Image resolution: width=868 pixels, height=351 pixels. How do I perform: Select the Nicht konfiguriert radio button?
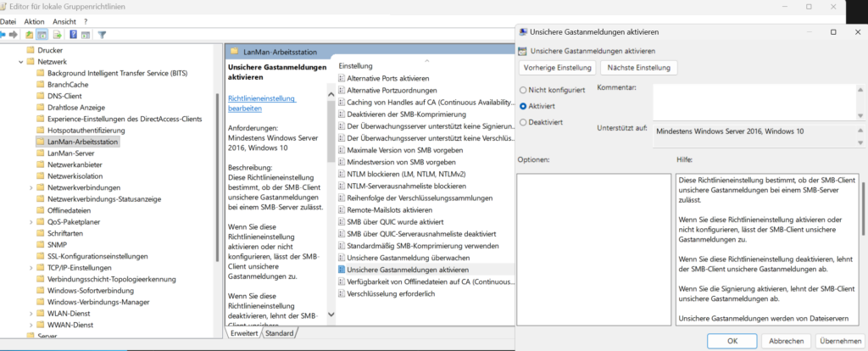[x=522, y=89]
